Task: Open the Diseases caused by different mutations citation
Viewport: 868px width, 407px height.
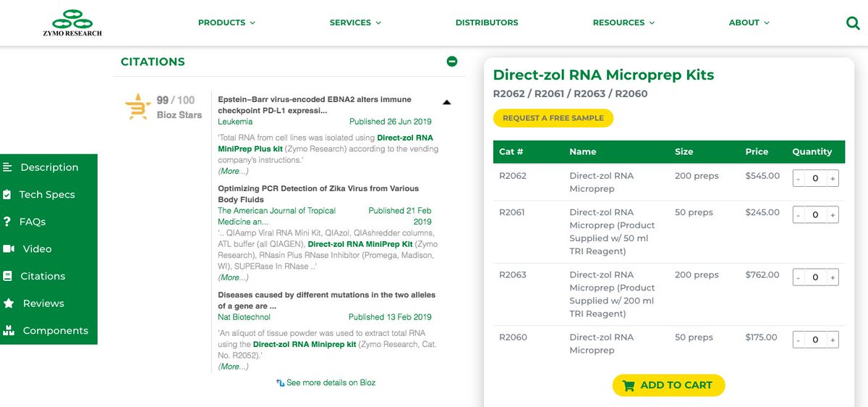Action: [326, 301]
